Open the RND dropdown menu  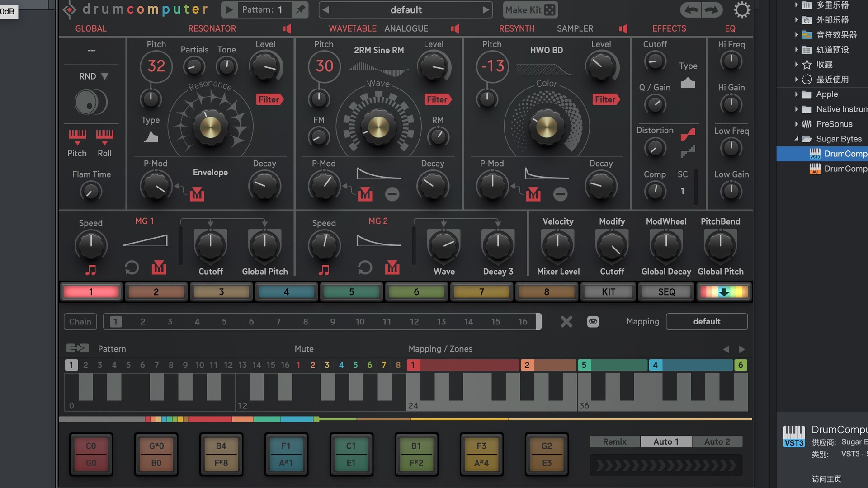pyautogui.click(x=94, y=76)
